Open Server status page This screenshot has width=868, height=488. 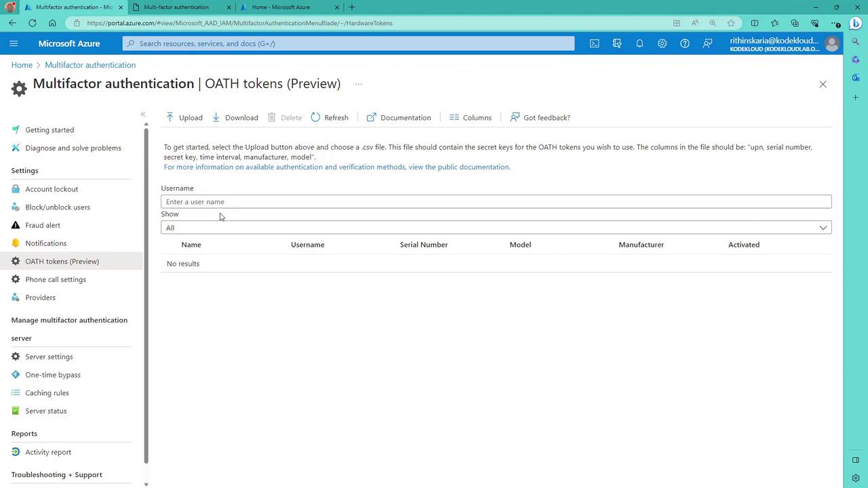(46, 411)
